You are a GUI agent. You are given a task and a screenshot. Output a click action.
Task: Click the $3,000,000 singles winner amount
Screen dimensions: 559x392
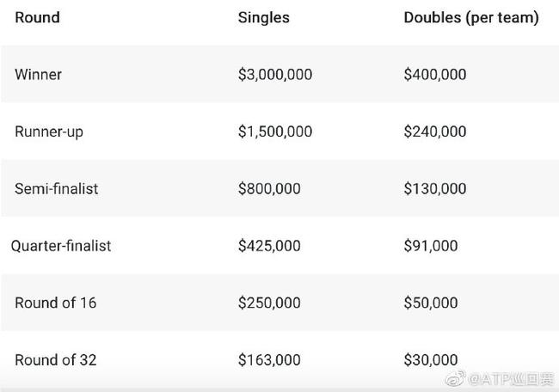point(275,75)
